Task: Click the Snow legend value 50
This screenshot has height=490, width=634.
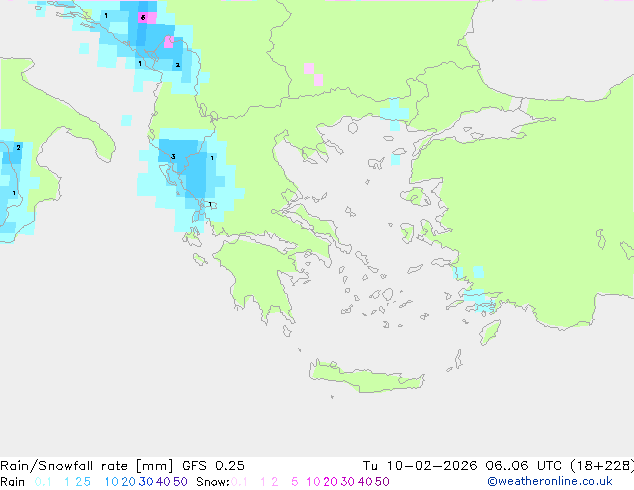Action: point(382,482)
